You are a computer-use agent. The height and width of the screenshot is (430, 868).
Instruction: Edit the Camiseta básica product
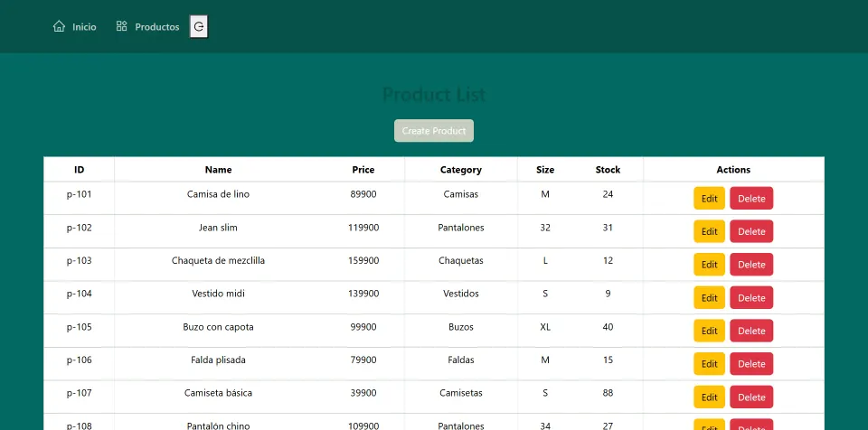coord(709,397)
